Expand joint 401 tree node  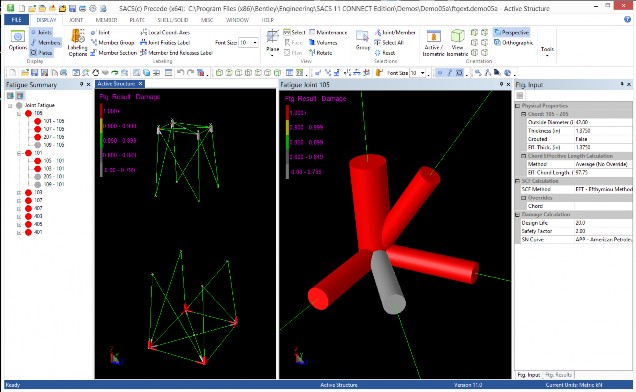pyautogui.click(x=19, y=232)
